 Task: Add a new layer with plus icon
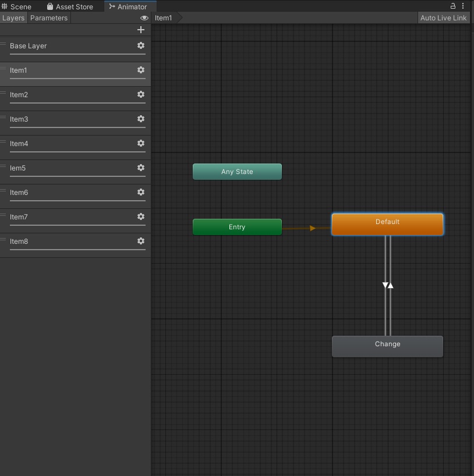click(x=141, y=30)
